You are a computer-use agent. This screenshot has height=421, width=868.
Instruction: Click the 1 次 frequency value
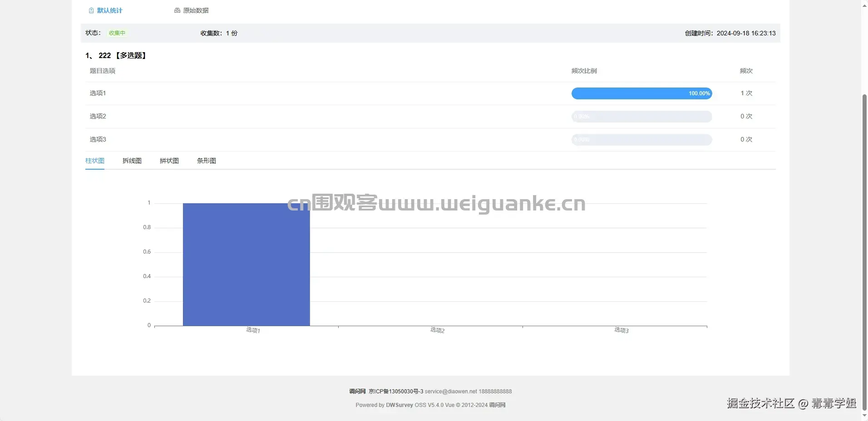[746, 93]
